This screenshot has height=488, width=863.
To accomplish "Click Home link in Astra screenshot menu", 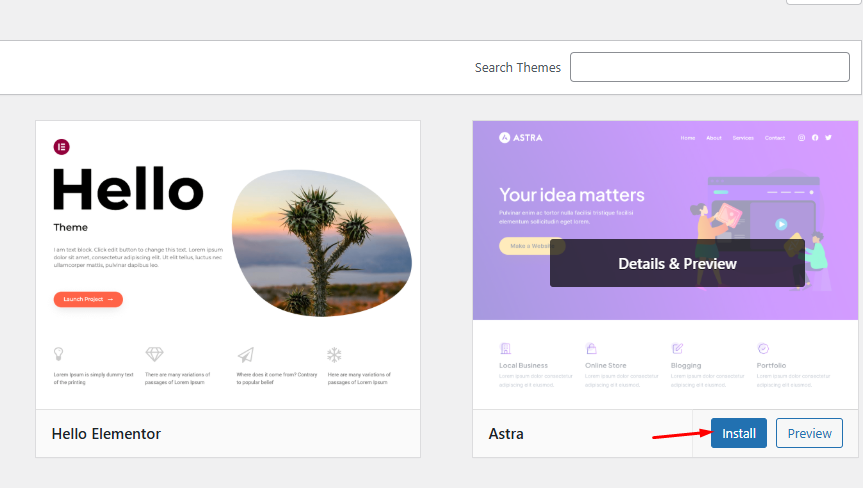I will coord(687,138).
